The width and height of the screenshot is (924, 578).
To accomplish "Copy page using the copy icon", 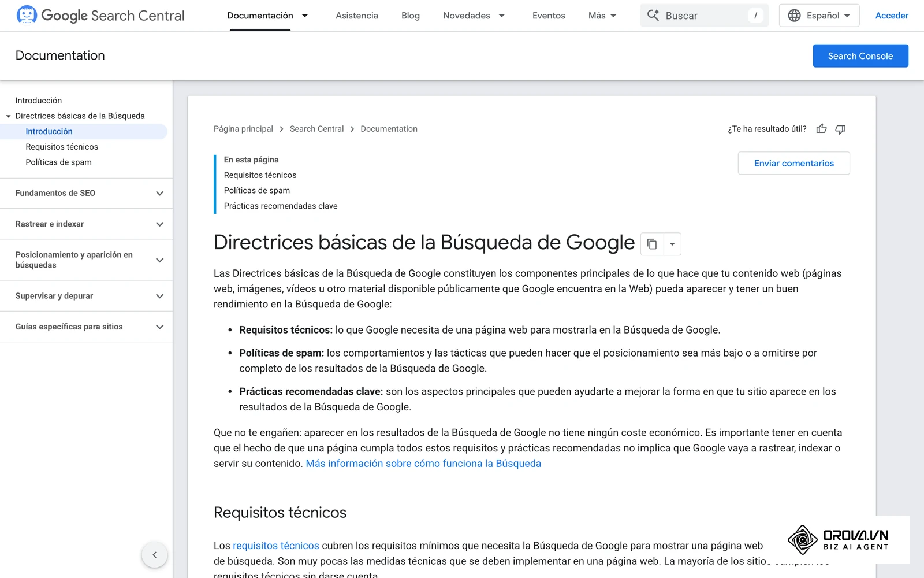I will [652, 244].
